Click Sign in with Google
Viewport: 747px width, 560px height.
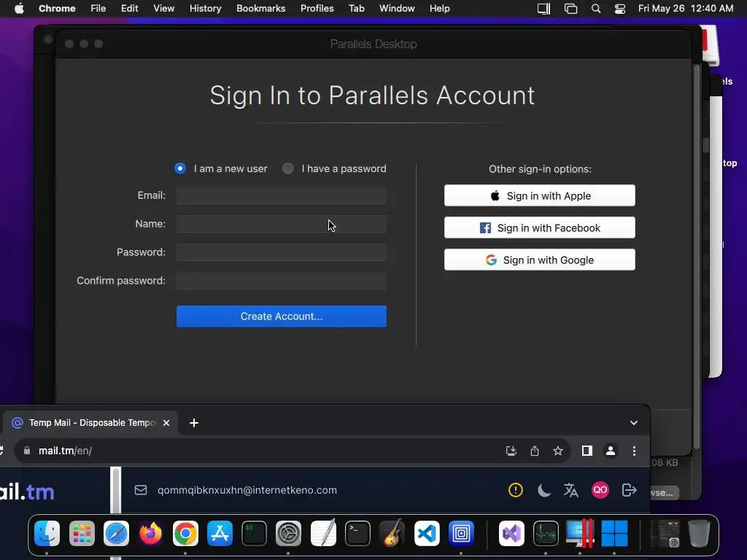(x=540, y=260)
